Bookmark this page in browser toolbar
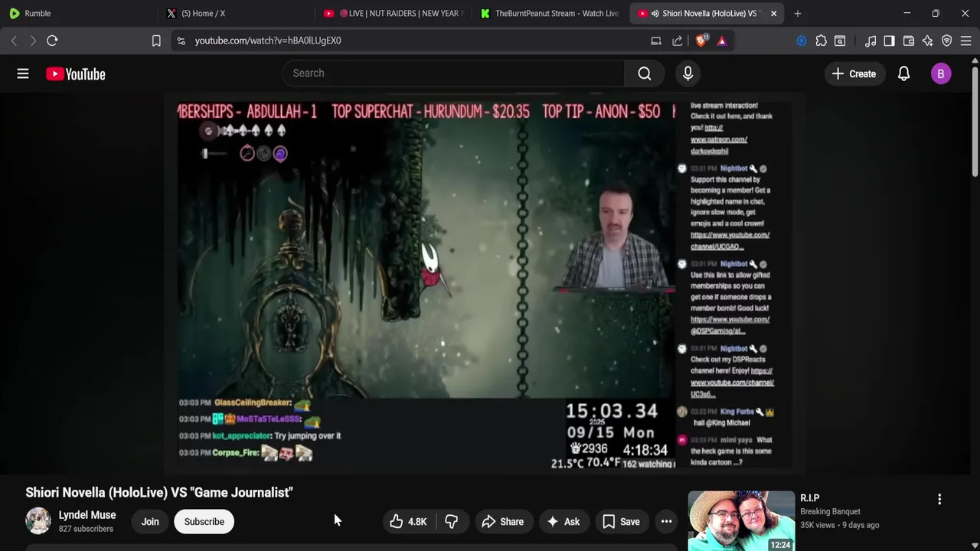Screen dimensions: 980x551 (156, 41)
